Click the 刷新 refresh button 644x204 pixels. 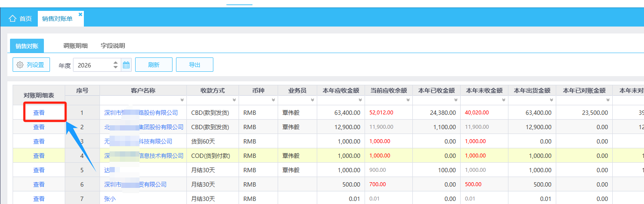tap(154, 65)
